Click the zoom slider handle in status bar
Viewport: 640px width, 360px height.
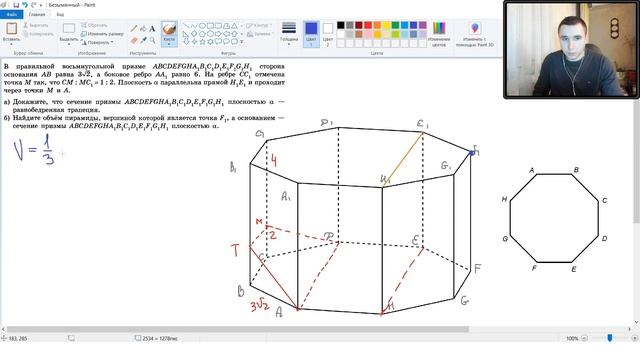[x=610, y=338]
